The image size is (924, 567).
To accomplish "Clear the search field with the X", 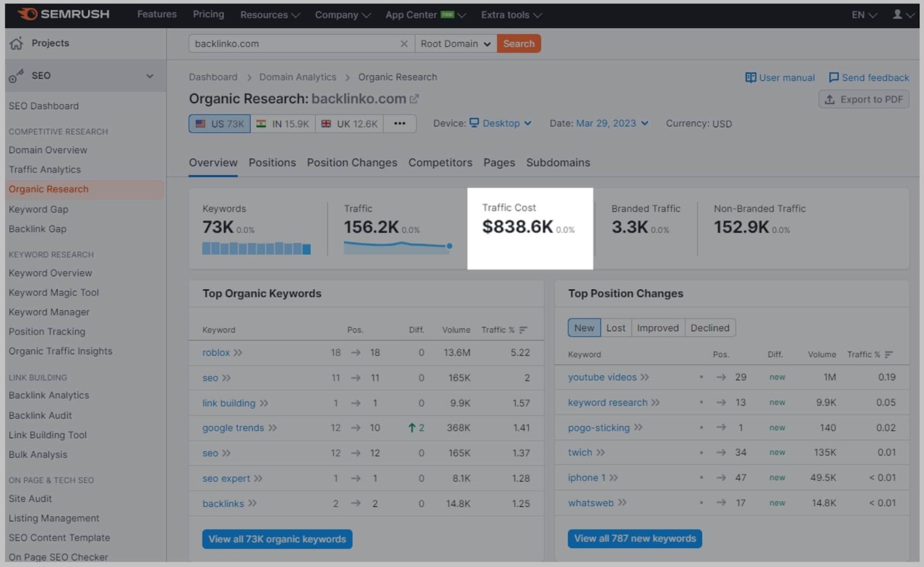I will pos(404,44).
